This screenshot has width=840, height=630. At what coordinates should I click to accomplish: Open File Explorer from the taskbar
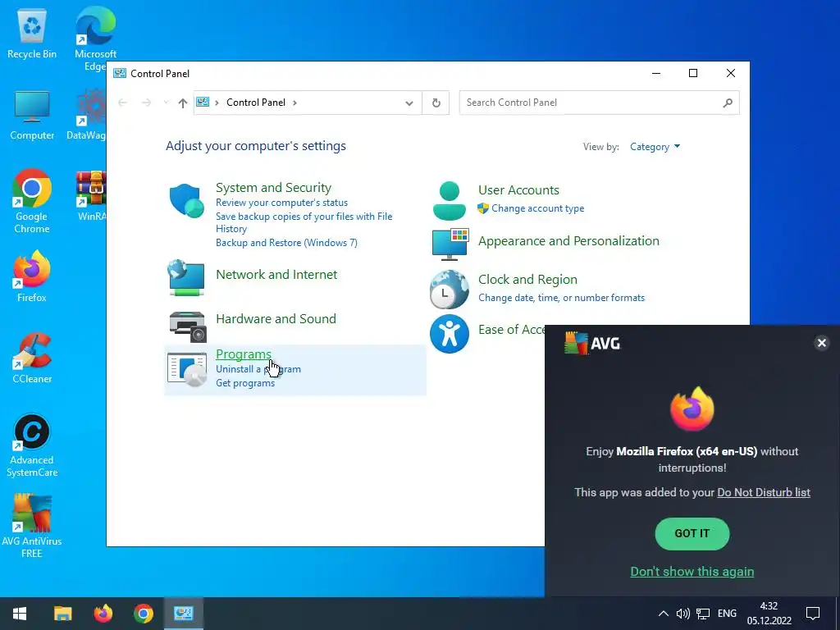[x=62, y=614]
